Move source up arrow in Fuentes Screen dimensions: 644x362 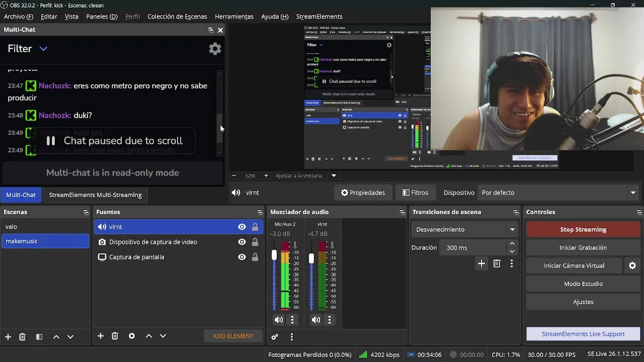click(x=149, y=336)
